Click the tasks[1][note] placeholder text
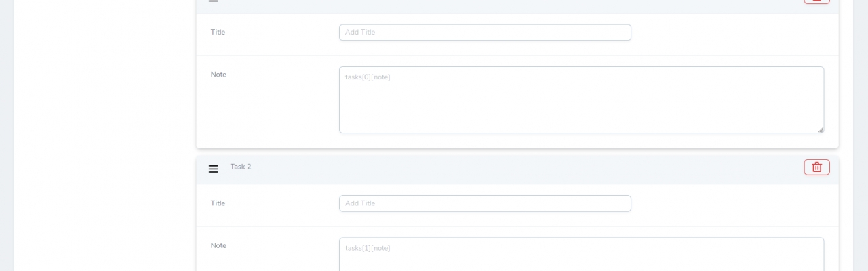The height and width of the screenshot is (271, 868). pos(368,248)
